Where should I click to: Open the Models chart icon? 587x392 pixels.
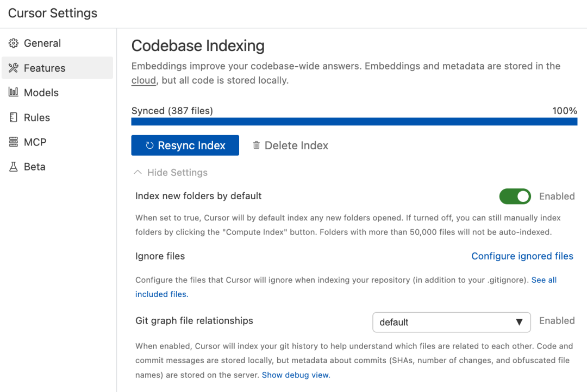13,92
